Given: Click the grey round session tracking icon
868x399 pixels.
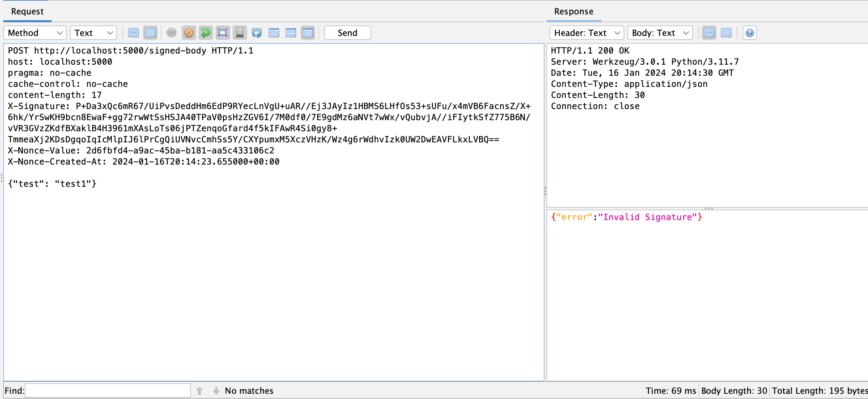Looking at the screenshot, I should pyautogui.click(x=172, y=33).
